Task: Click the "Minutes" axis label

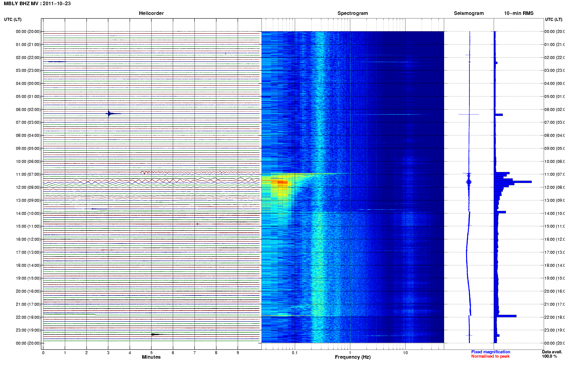Action: 151,357
